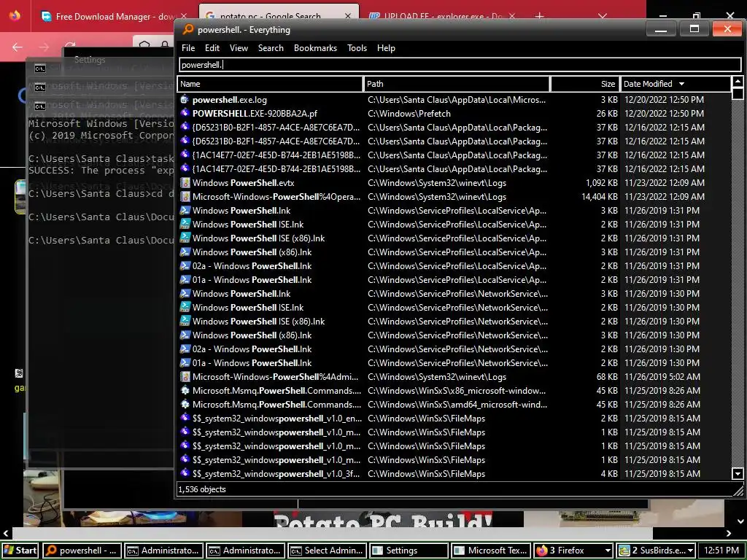This screenshot has width=747, height=560.
Task: Sort results by Date Modified column header
Action: tap(675, 84)
